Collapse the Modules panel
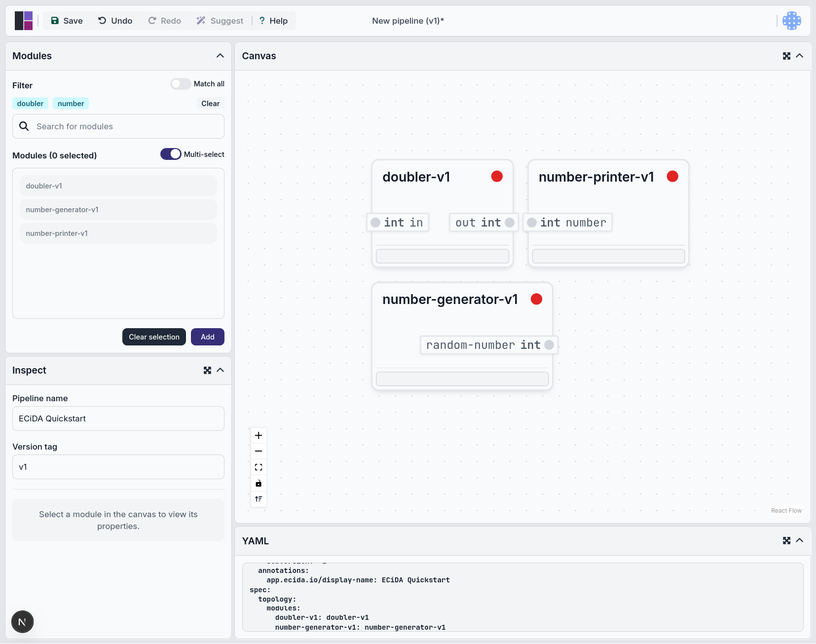 coord(220,56)
